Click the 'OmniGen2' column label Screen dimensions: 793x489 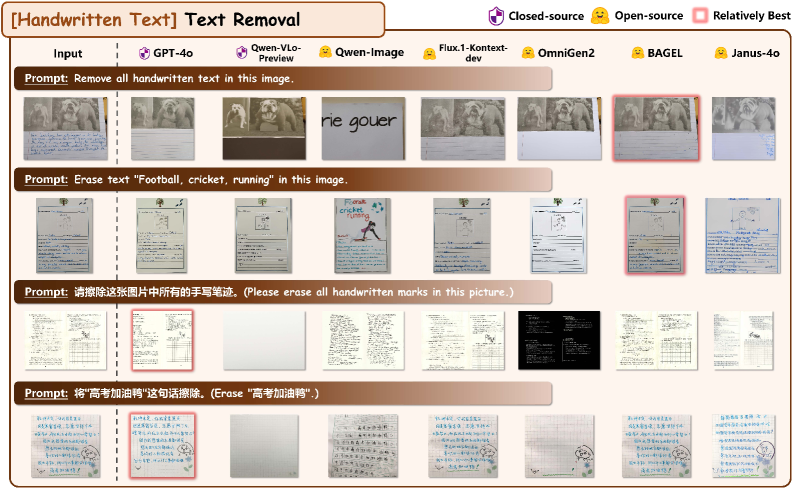566,53
